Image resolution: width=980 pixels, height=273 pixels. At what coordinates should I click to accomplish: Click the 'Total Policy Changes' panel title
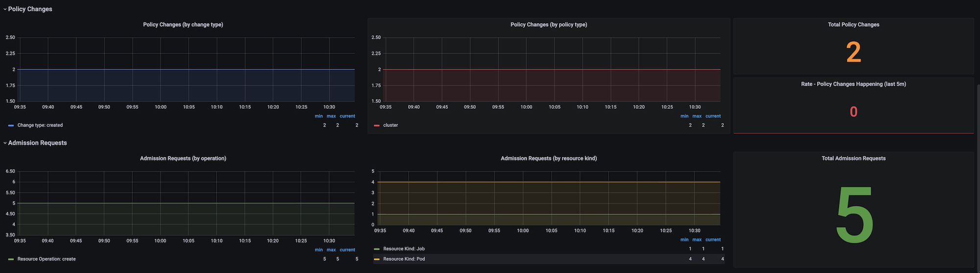pos(853,24)
